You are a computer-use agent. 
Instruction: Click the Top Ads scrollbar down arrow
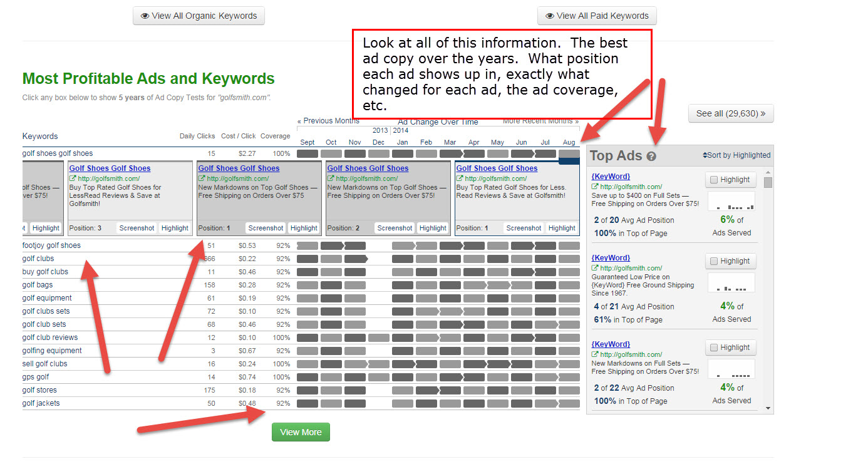point(768,408)
